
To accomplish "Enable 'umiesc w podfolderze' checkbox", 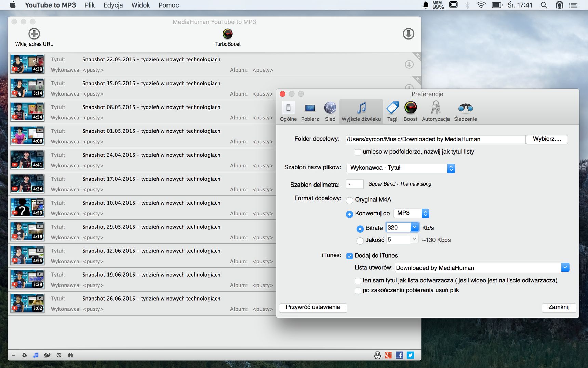I will [358, 152].
